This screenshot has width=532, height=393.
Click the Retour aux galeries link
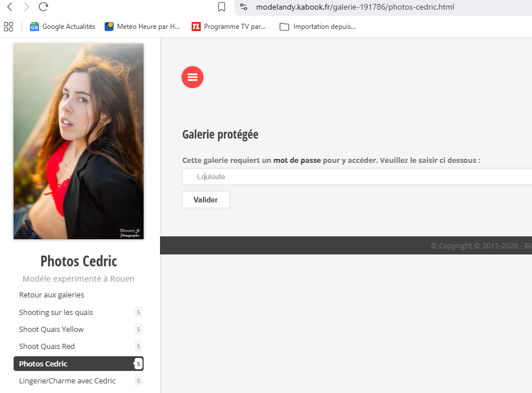[x=51, y=295]
